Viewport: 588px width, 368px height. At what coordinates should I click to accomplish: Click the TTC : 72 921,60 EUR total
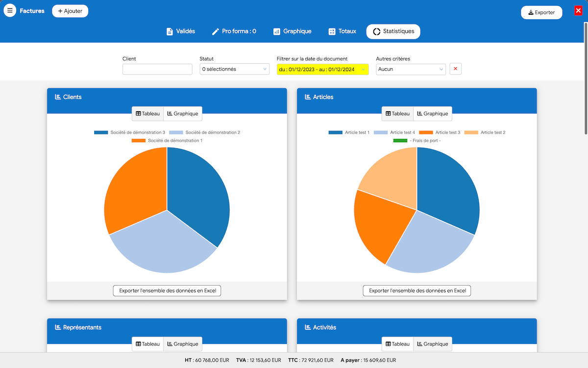[311, 360]
